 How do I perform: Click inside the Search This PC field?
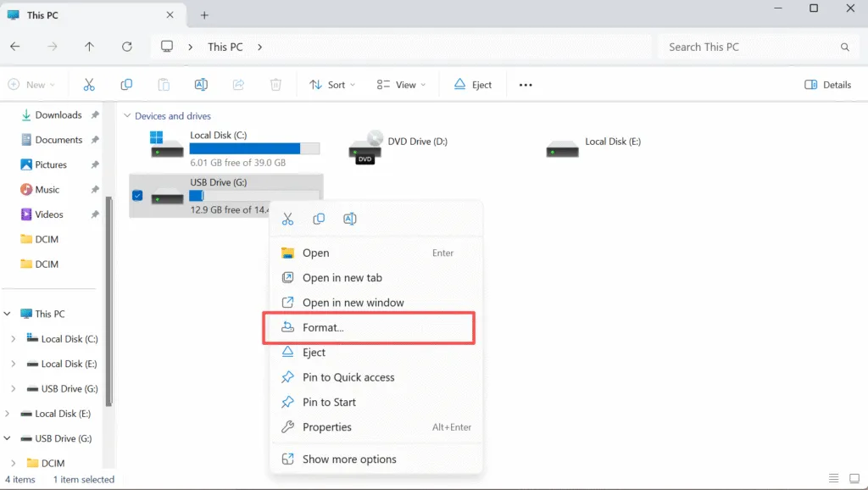coord(746,47)
